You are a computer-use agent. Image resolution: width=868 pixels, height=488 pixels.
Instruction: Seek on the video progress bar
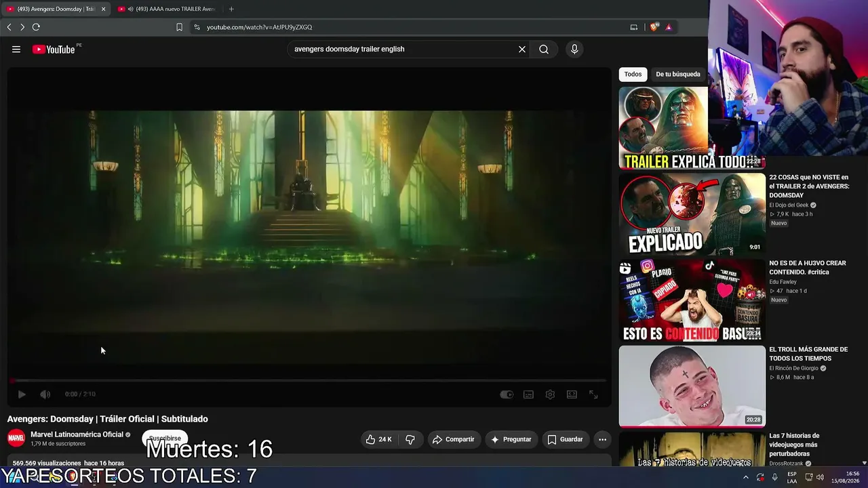click(x=309, y=380)
